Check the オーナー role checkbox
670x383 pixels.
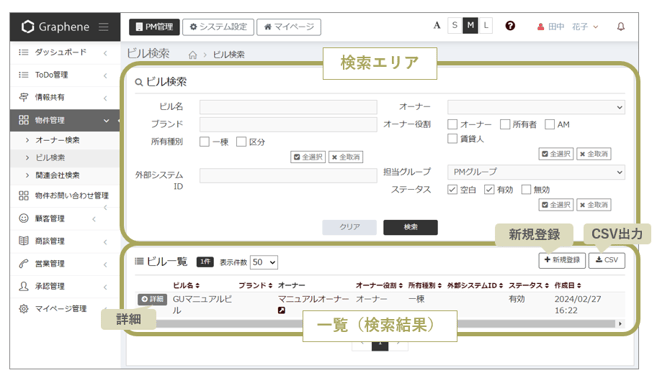coord(452,124)
